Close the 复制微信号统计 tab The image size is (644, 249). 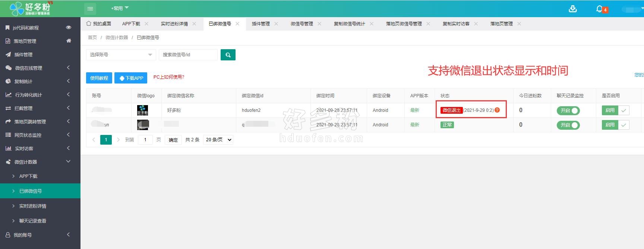(x=372, y=23)
